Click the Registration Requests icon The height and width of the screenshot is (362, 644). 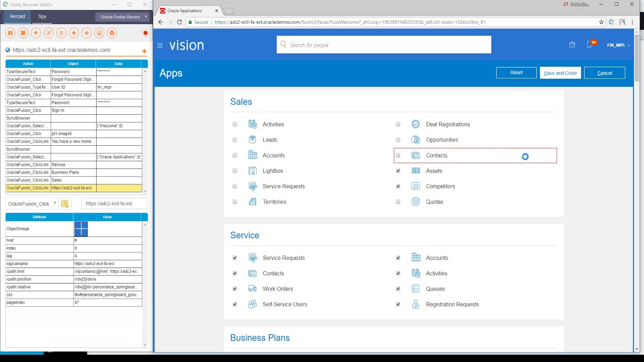click(416, 304)
